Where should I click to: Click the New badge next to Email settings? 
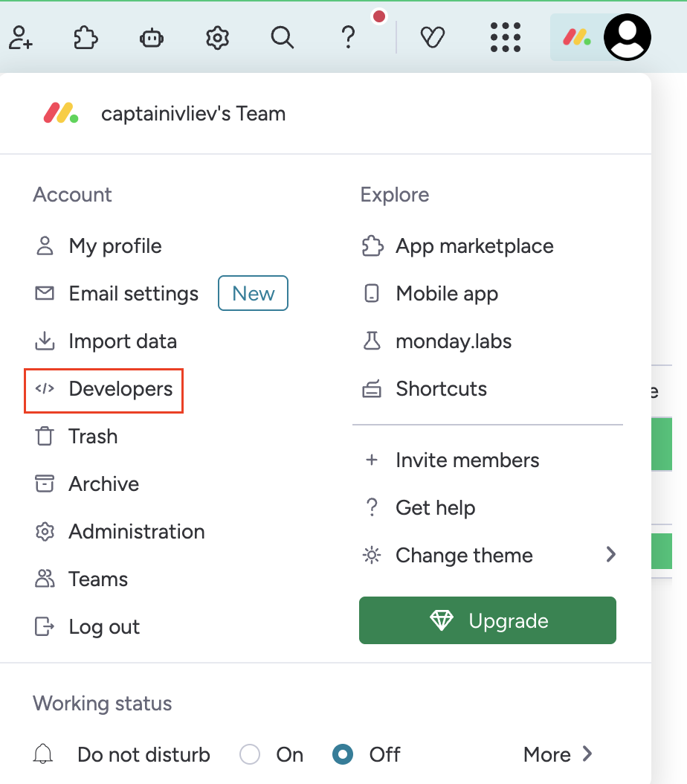(x=254, y=294)
